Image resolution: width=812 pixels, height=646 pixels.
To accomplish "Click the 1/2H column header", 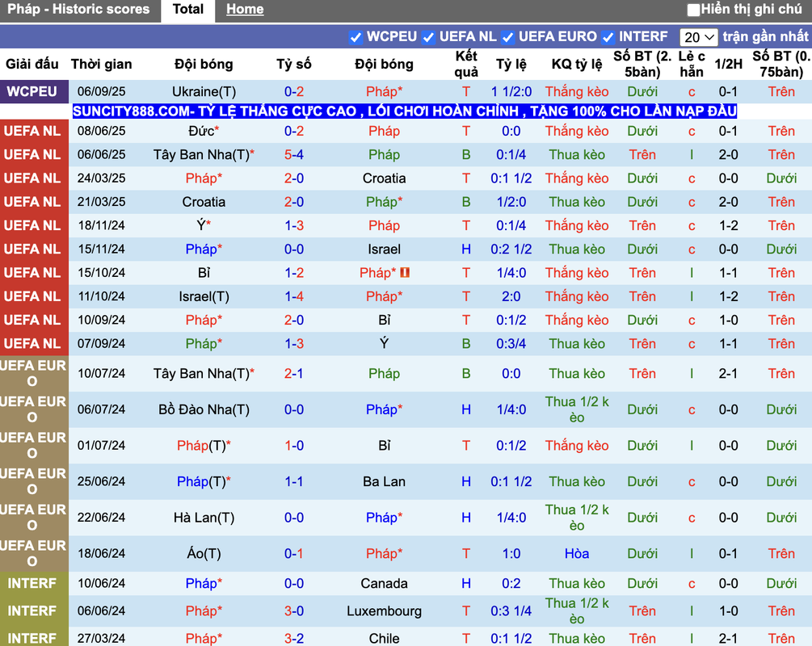I will pos(728,64).
